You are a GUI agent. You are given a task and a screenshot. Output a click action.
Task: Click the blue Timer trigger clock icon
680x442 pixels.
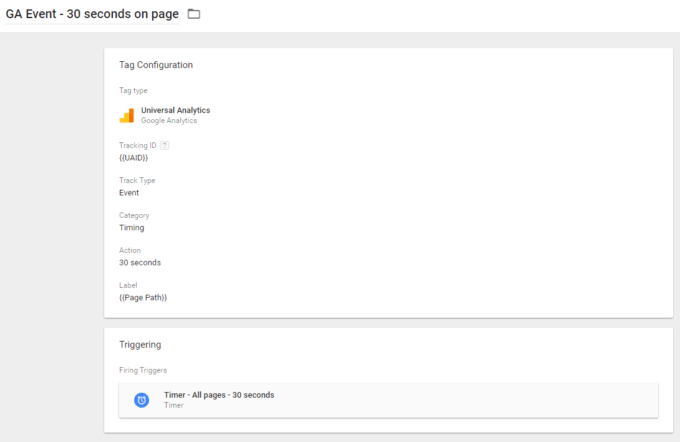(141, 400)
